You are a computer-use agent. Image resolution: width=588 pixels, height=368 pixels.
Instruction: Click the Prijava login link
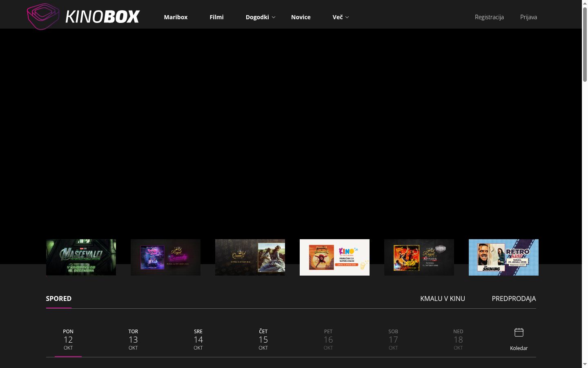(528, 17)
